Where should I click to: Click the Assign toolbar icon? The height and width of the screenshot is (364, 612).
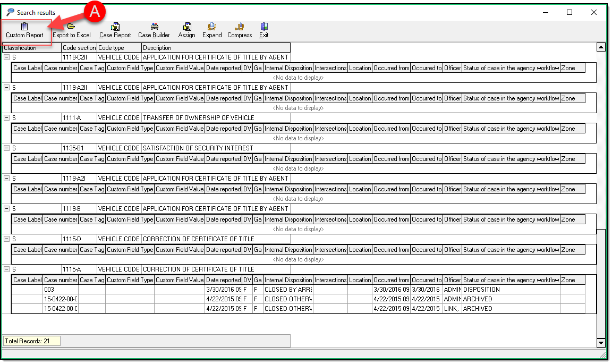coord(186,30)
